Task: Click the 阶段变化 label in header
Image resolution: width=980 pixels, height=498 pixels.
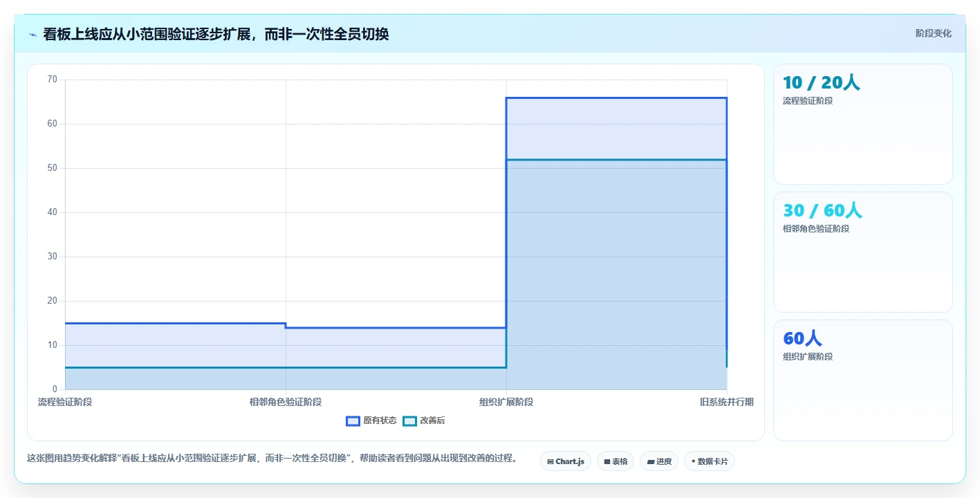Action: click(x=933, y=33)
